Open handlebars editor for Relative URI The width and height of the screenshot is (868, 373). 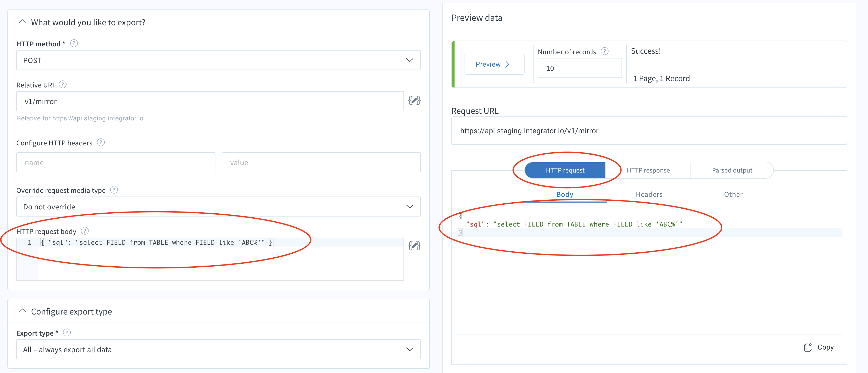coord(414,100)
